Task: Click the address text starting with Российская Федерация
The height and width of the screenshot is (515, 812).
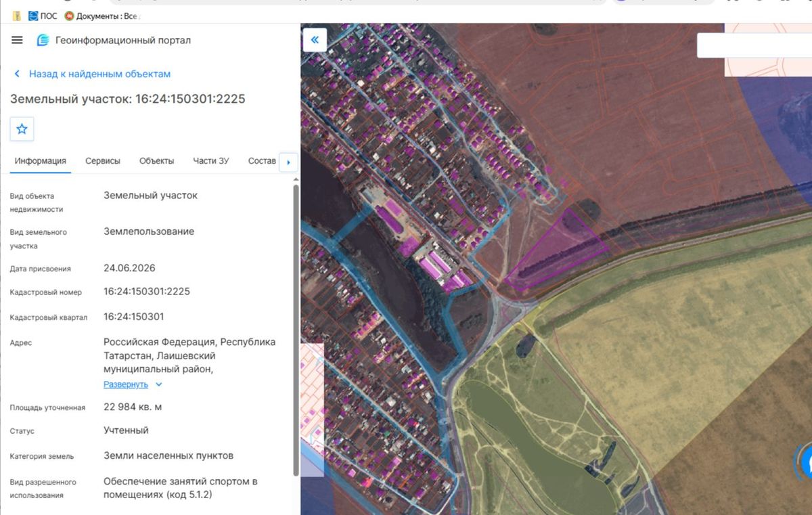Action: click(189, 355)
